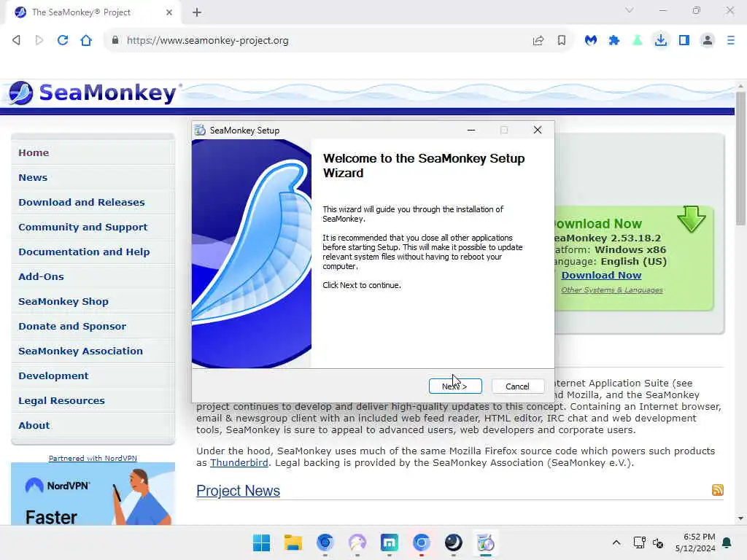The image size is (747, 560).
Task: Open the browser main menu icon
Action: coord(731,41)
